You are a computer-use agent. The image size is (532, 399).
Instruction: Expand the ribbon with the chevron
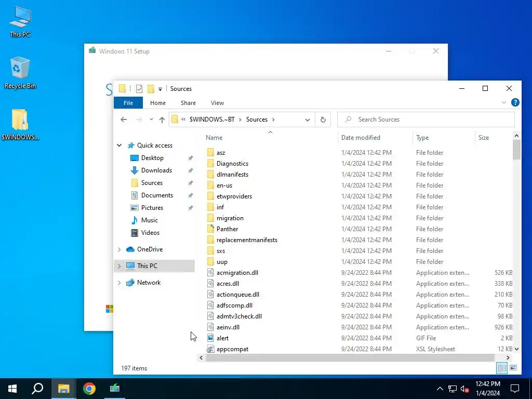504,102
